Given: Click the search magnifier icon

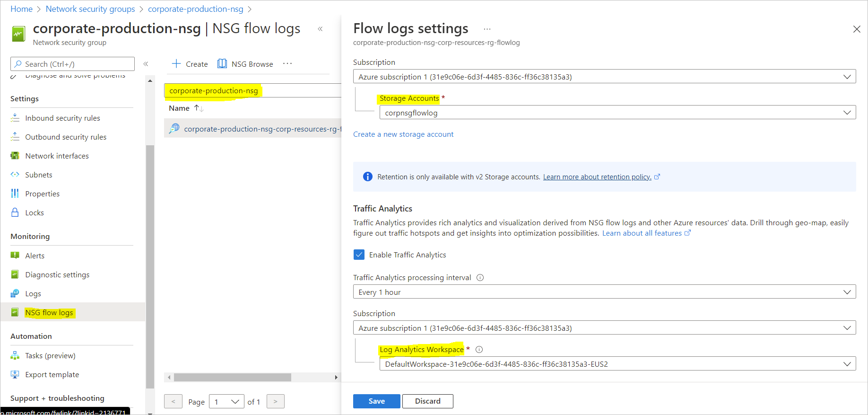Looking at the screenshot, I should point(18,64).
